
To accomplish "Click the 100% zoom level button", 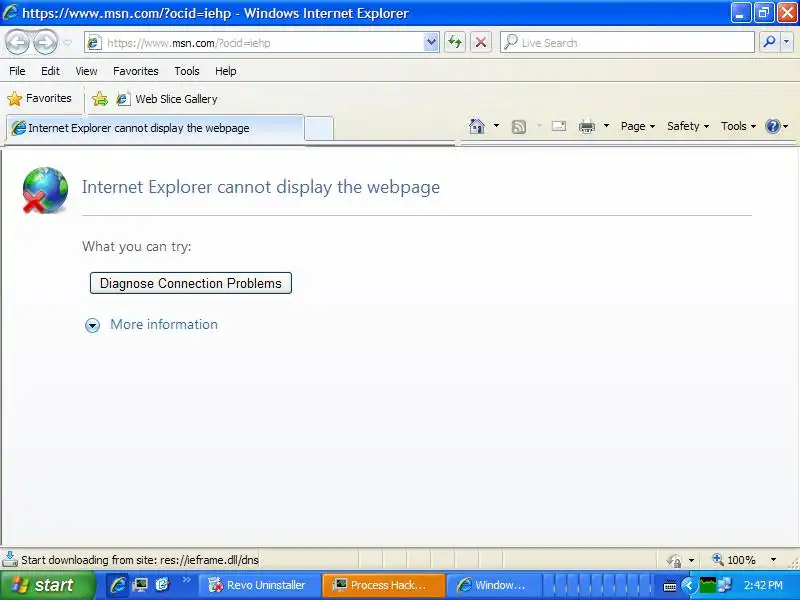I will tap(734, 560).
